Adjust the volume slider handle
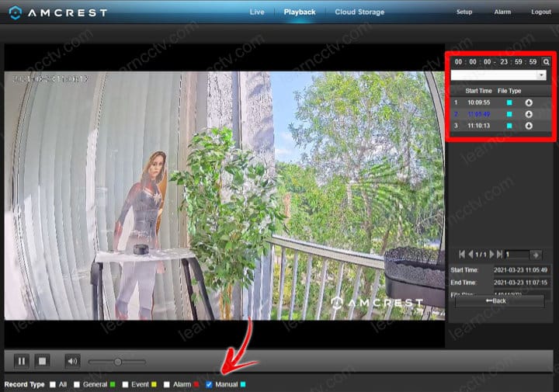This screenshot has width=559, height=392. point(117,362)
